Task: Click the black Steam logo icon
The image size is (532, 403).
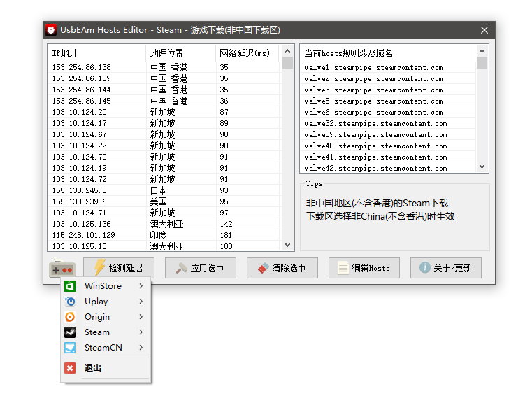Action: [x=70, y=332]
